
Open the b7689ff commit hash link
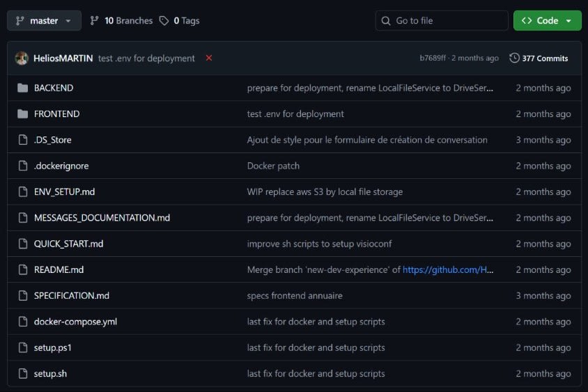[x=434, y=58]
